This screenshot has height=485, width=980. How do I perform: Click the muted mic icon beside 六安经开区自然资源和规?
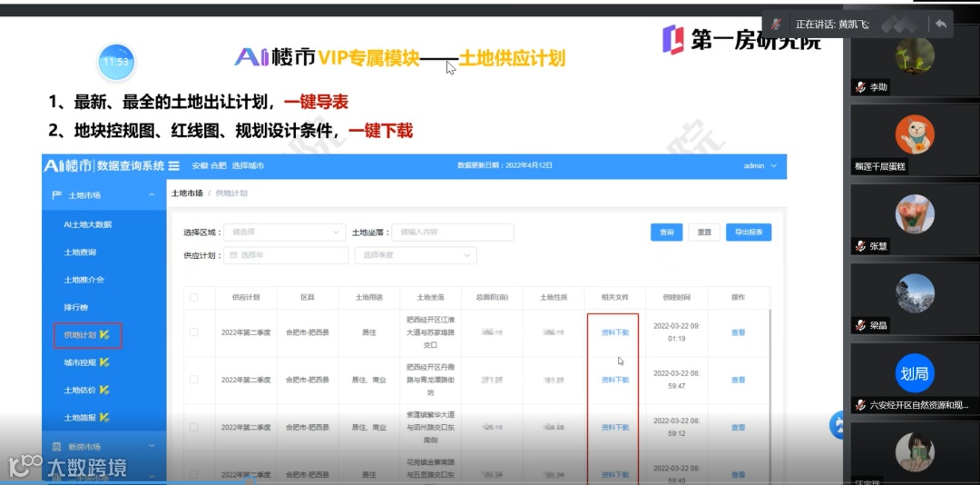[x=860, y=405]
